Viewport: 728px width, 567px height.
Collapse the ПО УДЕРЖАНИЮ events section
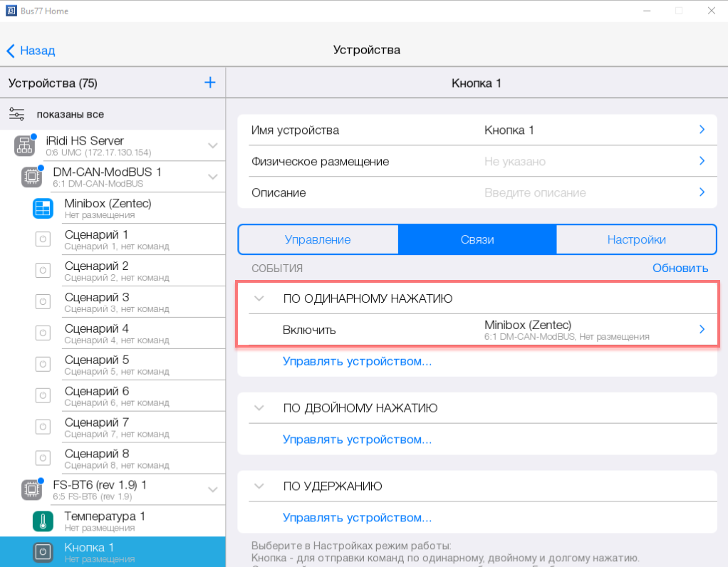point(259,487)
